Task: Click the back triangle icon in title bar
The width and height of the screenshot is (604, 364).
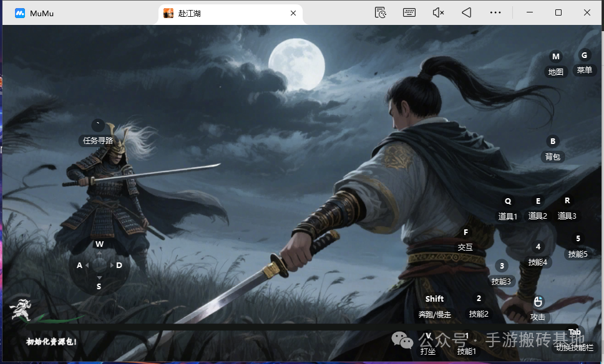Action: 467,12
